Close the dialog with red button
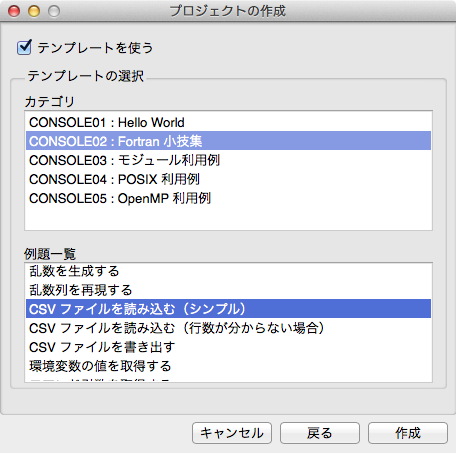456x453 pixels. click(14, 11)
